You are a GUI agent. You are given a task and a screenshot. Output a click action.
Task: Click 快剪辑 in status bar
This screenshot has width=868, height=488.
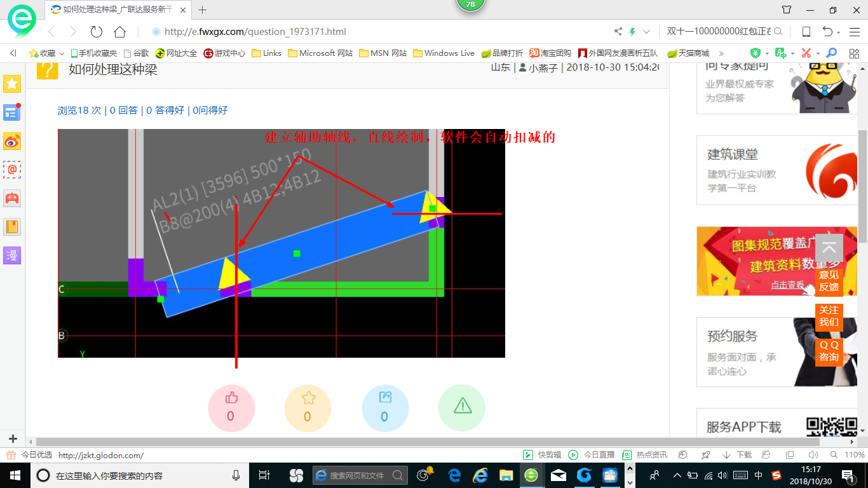tap(543, 455)
